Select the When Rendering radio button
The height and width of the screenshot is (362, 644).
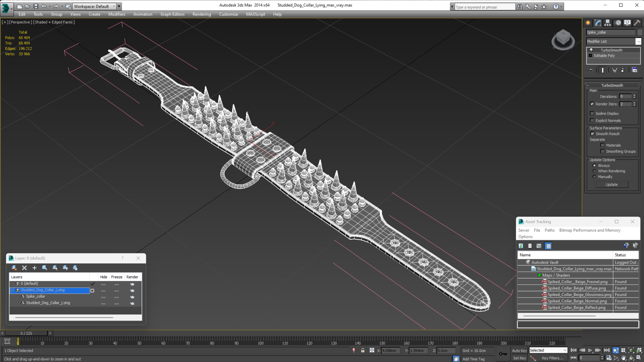(594, 171)
